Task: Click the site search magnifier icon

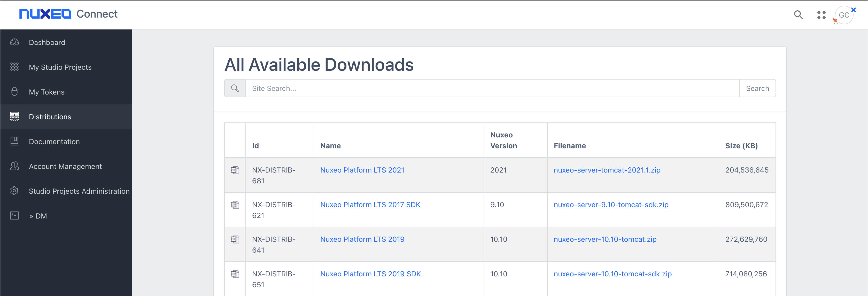Action: 235,88
